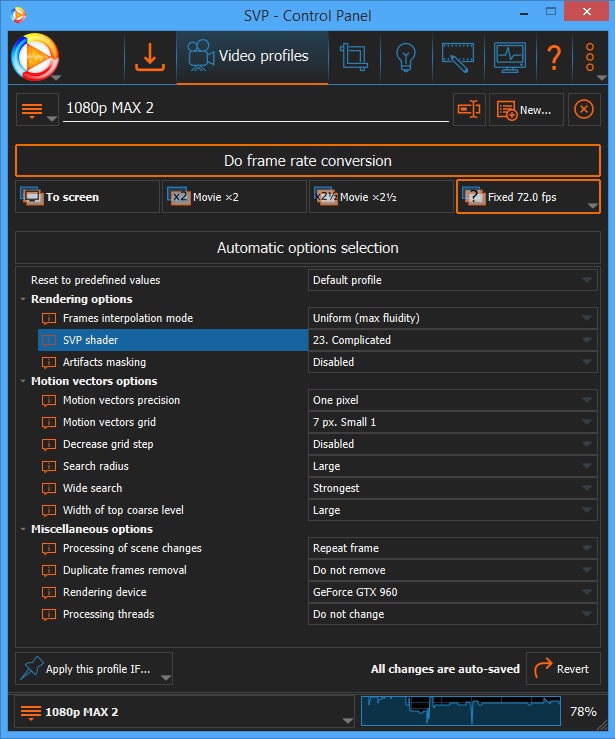The width and height of the screenshot is (615, 739).
Task: Click the Revert button
Action: point(562,669)
